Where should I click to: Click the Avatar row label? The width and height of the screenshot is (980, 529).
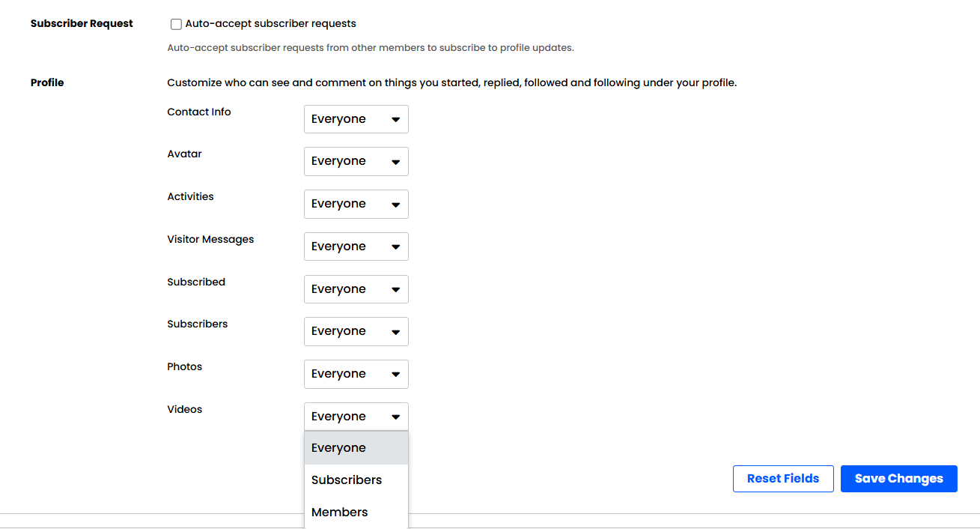(x=185, y=154)
